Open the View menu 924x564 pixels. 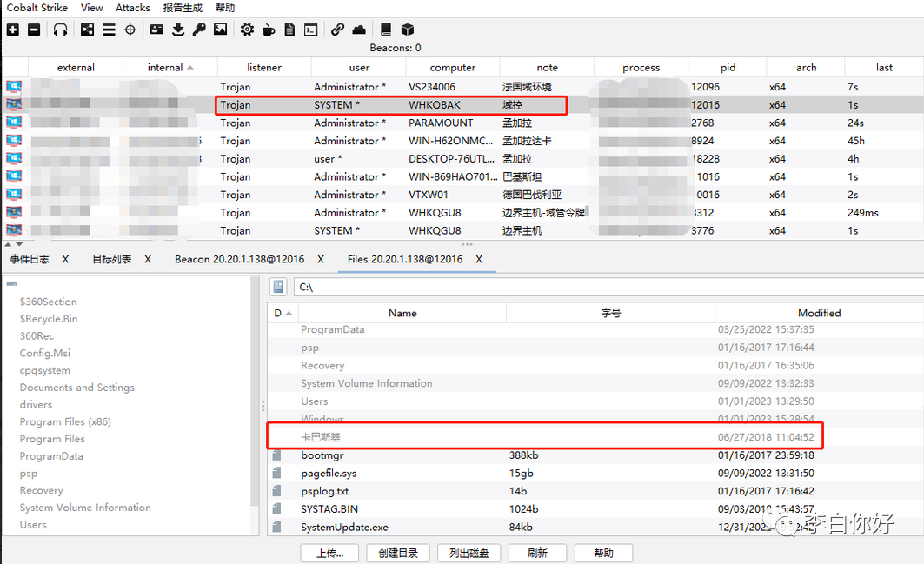pyautogui.click(x=92, y=8)
